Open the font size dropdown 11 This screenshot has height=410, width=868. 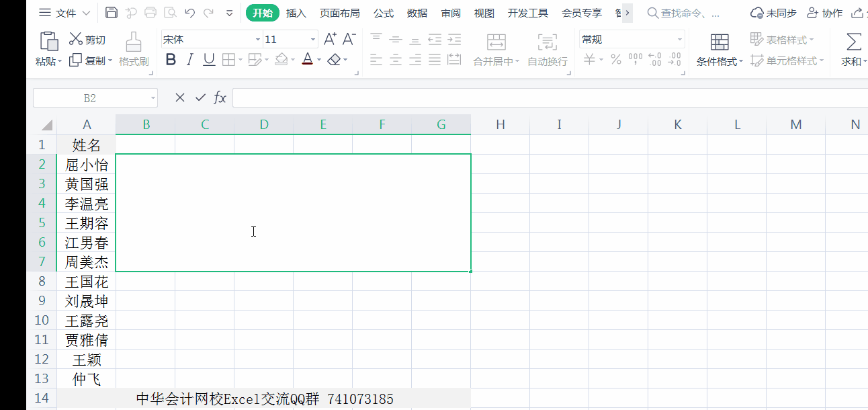313,40
